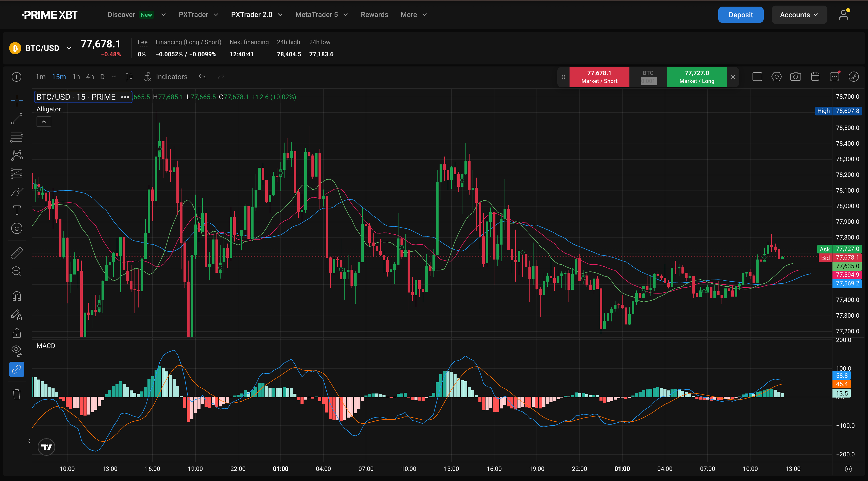The image size is (868, 481).
Task: Open the Rewards page
Action: (374, 14)
